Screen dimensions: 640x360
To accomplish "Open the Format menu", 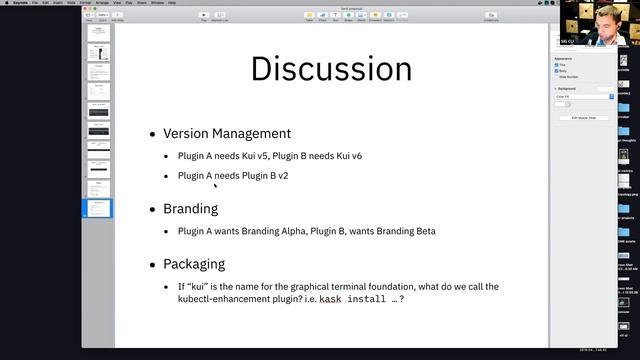I will [x=85, y=2].
